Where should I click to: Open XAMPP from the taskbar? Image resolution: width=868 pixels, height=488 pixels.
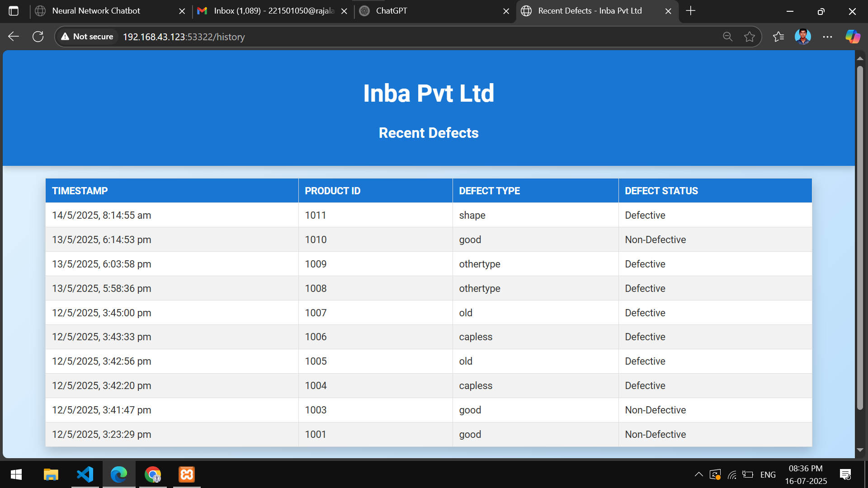coord(187,474)
